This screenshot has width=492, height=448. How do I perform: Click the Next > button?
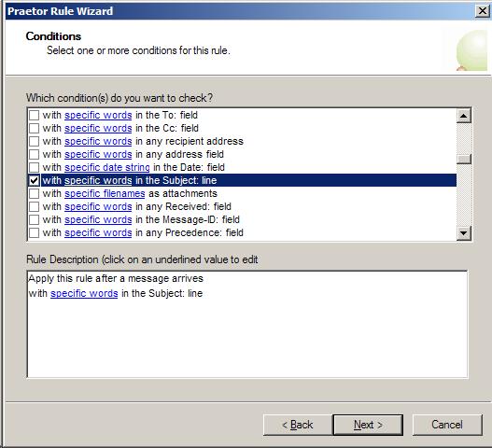pyautogui.click(x=368, y=425)
